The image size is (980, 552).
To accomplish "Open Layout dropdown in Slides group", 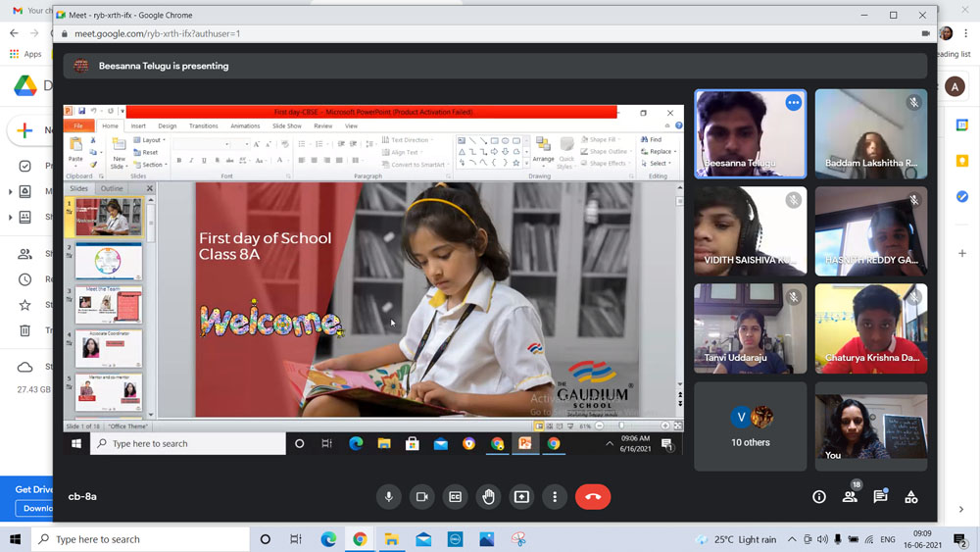I will tap(150, 140).
